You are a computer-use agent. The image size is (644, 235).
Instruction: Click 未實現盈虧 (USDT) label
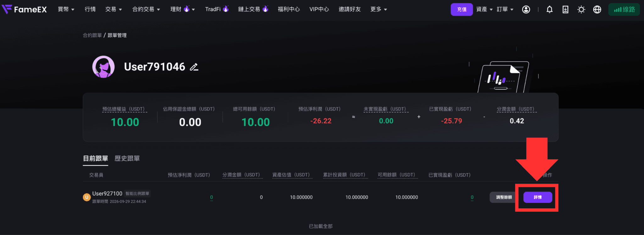click(x=386, y=109)
